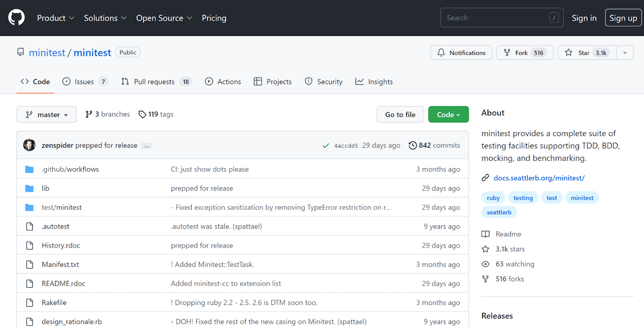Click the 119 tags icon link
This screenshot has width=644, height=328.
click(156, 114)
